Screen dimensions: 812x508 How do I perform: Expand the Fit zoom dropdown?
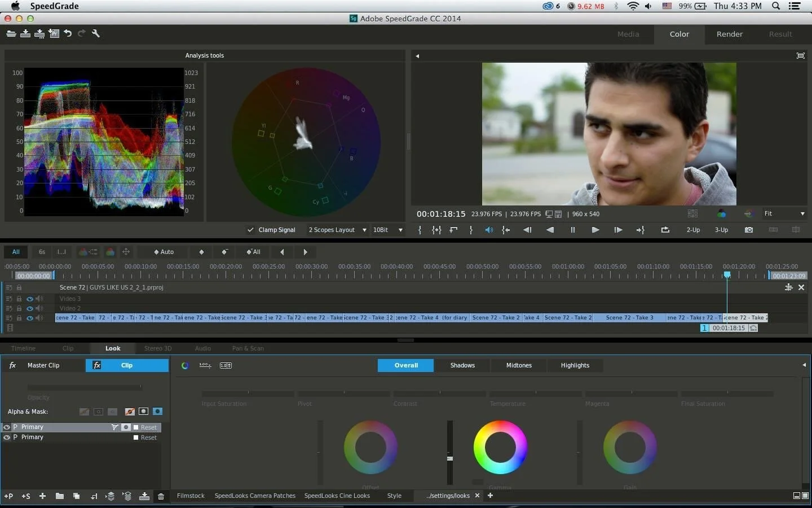(784, 214)
